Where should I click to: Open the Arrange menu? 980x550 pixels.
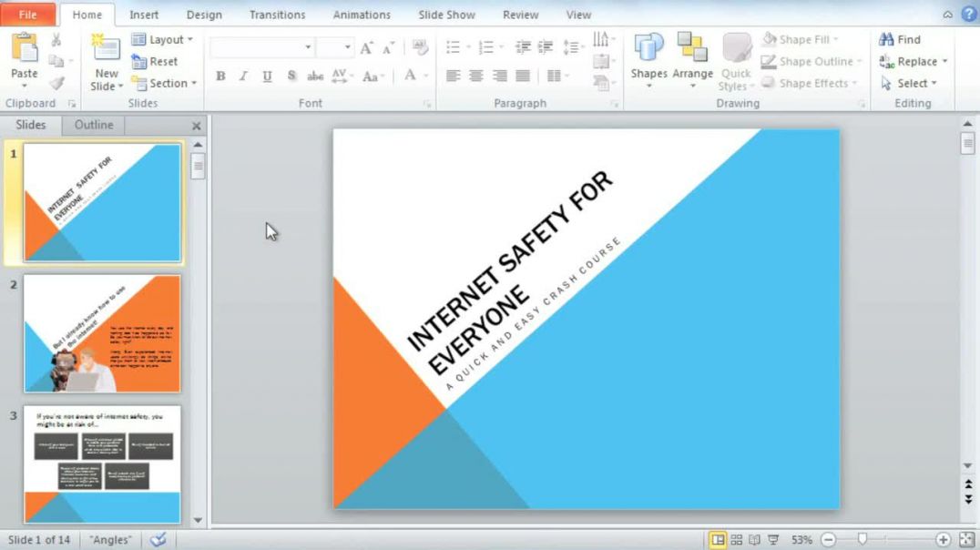pos(692,61)
